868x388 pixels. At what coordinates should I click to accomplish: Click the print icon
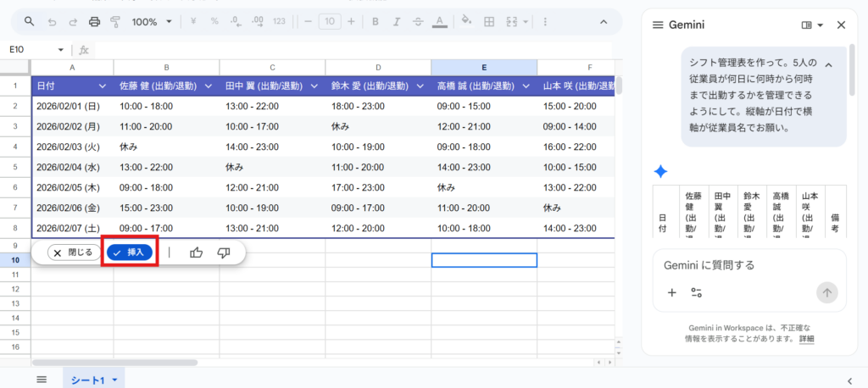point(95,21)
